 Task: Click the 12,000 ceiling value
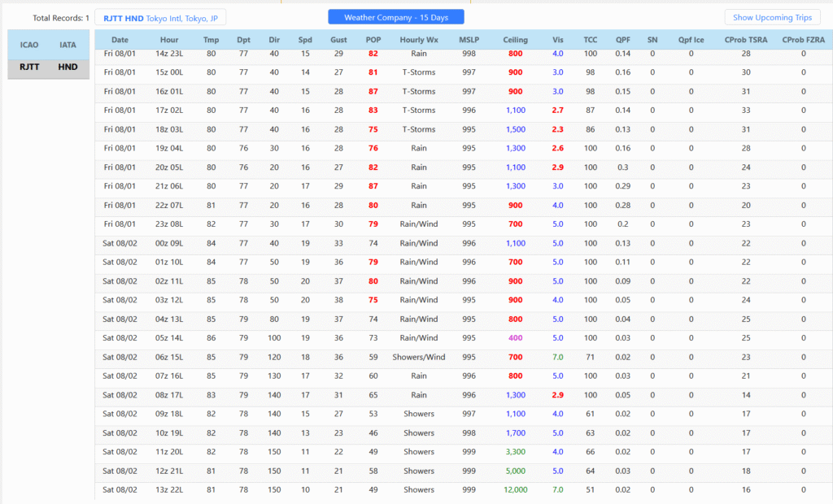point(515,489)
